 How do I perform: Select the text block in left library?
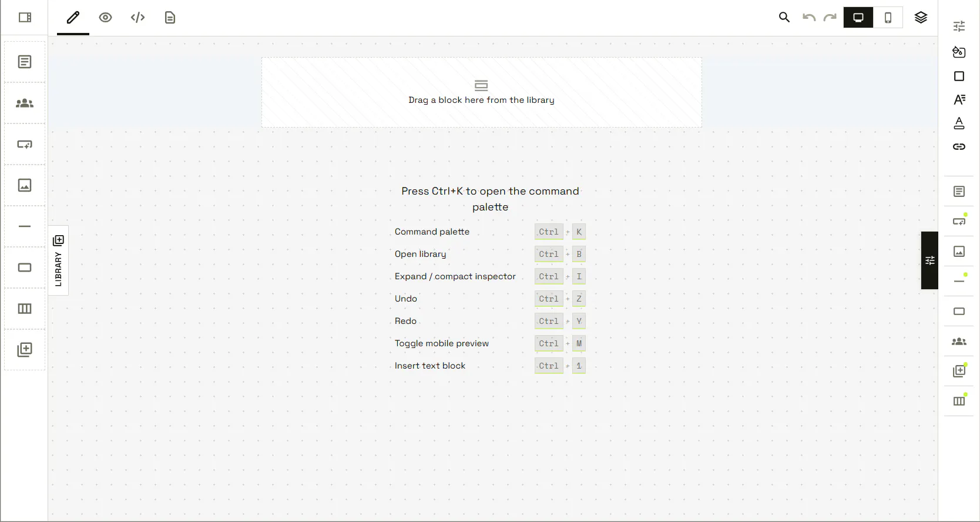point(25,62)
